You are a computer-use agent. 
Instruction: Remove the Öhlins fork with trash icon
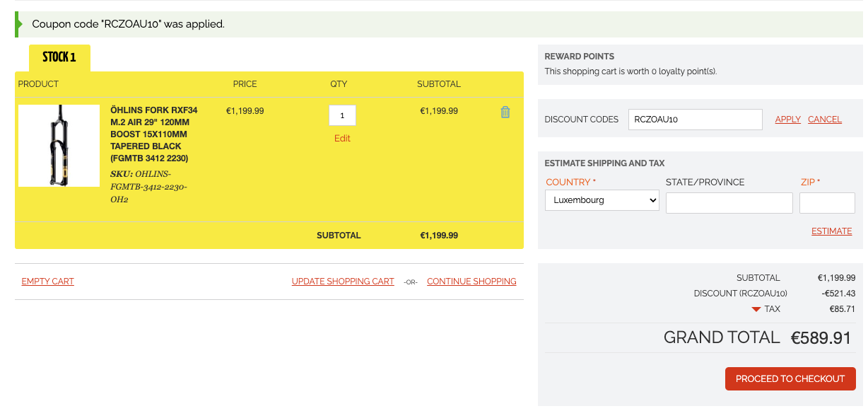(505, 112)
